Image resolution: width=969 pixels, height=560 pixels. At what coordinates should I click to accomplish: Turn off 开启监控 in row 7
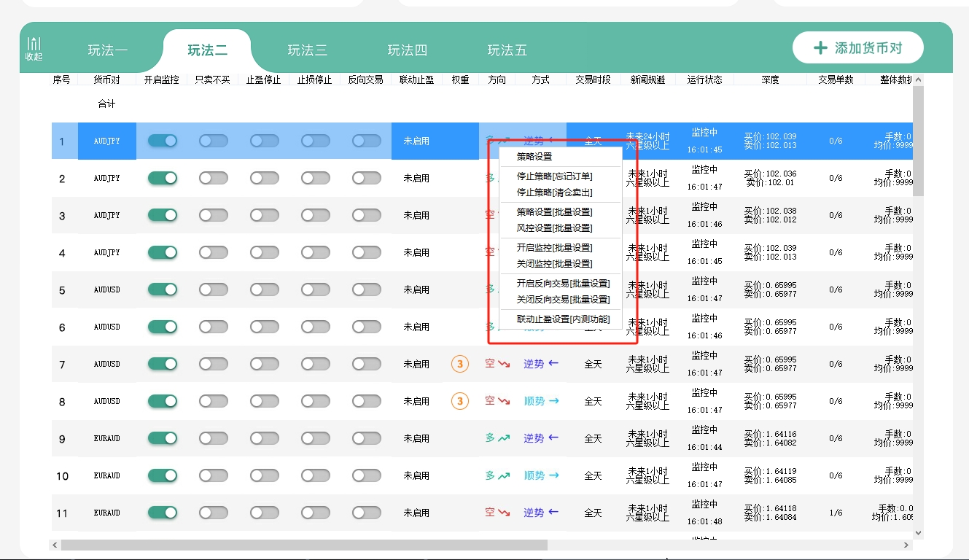coord(163,364)
